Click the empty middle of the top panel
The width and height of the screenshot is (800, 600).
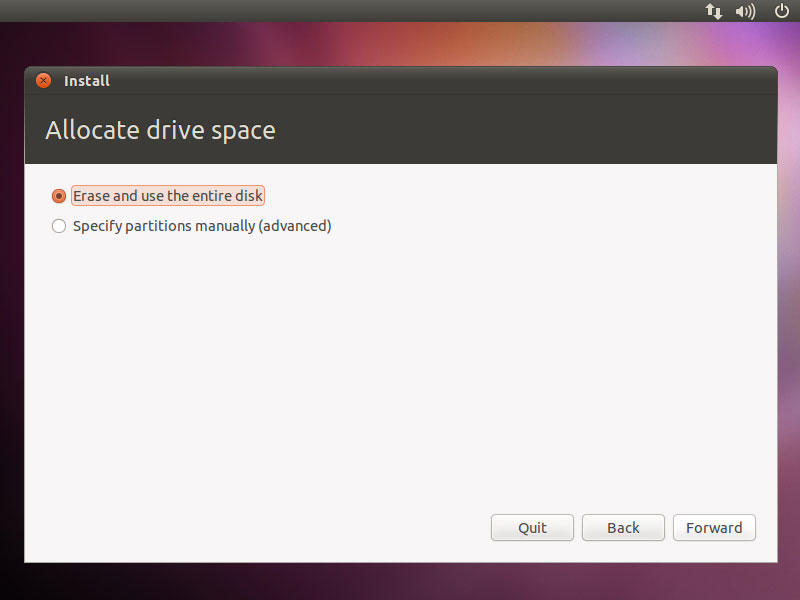pyautogui.click(x=400, y=11)
